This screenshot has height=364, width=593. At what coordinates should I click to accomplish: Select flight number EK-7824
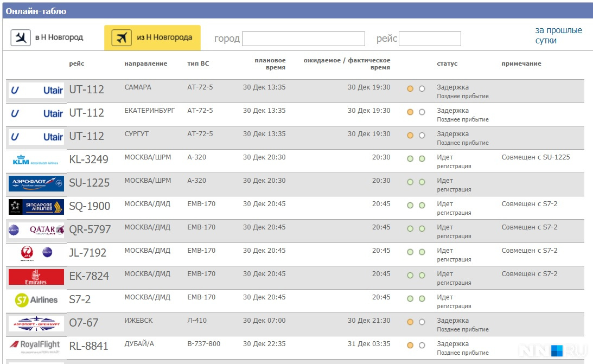(x=89, y=276)
